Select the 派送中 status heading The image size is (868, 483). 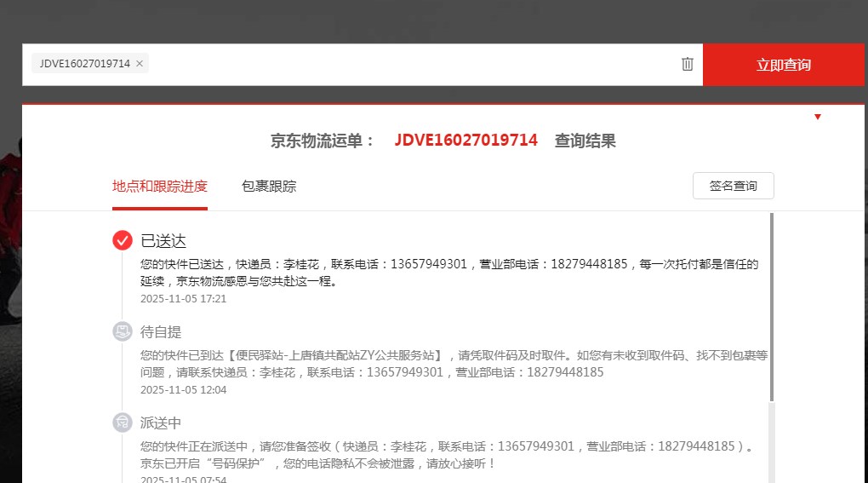pyautogui.click(x=161, y=423)
